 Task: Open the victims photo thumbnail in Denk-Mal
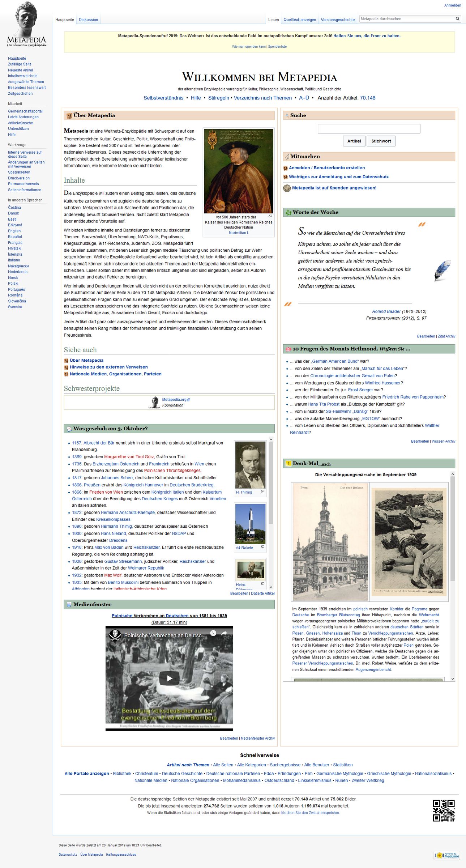click(x=409, y=542)
